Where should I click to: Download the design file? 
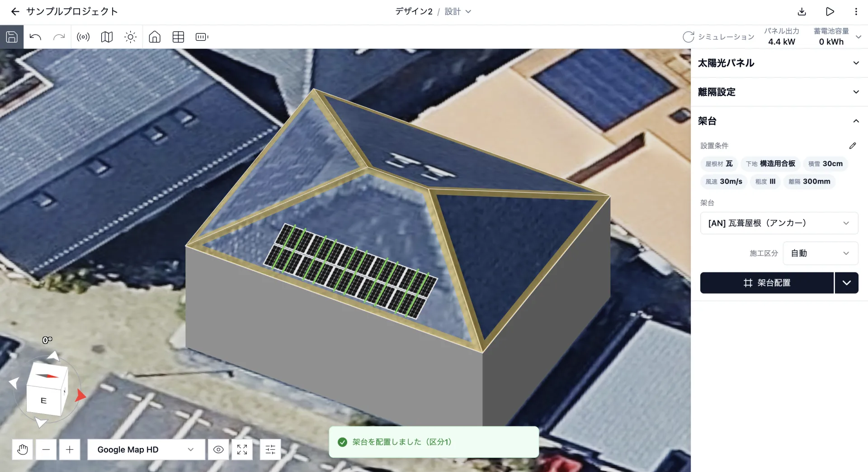point(802,12)
